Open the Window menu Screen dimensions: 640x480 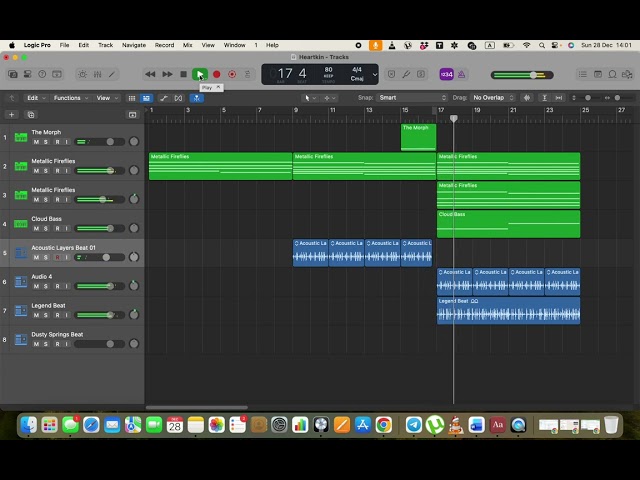point(235,45)
